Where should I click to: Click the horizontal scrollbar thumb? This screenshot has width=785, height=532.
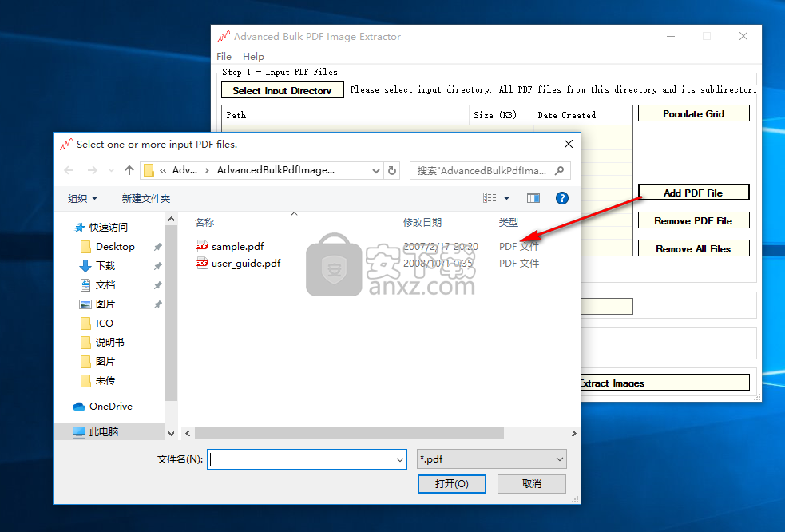349,433
